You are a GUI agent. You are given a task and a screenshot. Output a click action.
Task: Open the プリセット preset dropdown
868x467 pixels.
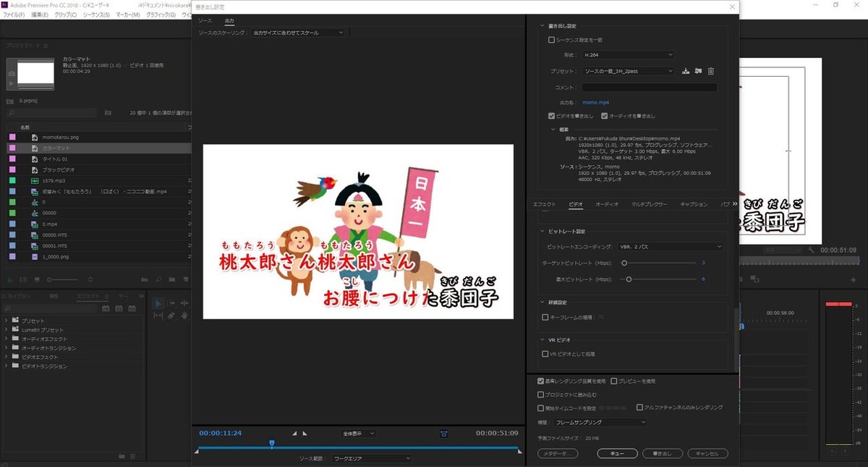[x=629, y=71]
